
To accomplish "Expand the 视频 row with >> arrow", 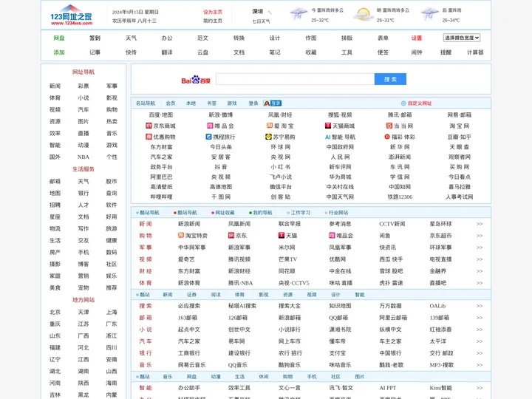I will pos(480,259).
